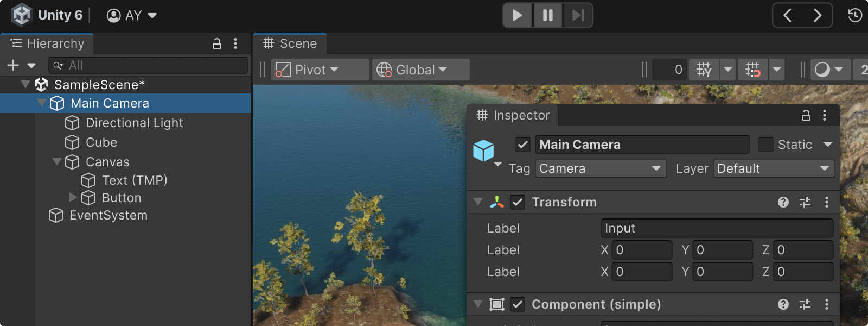Open grid snapping options dropdown arrow
Viewport: 868px width, 326px height.
[777, 70]
